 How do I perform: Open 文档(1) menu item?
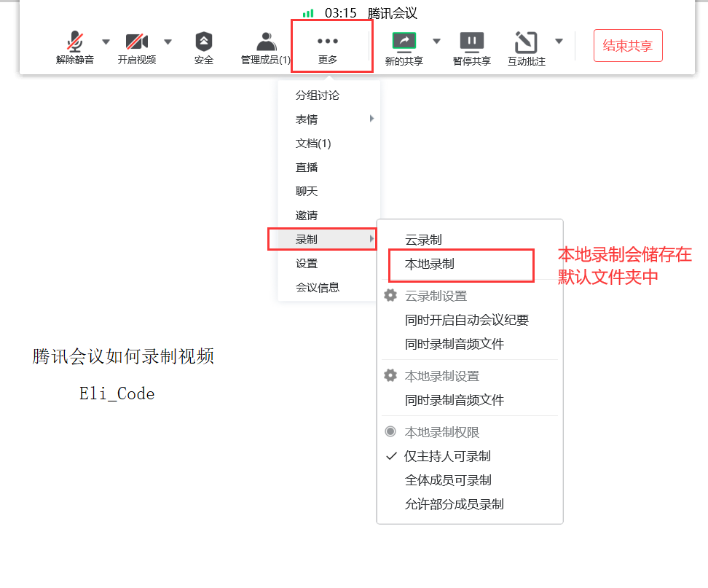(329, 144)
